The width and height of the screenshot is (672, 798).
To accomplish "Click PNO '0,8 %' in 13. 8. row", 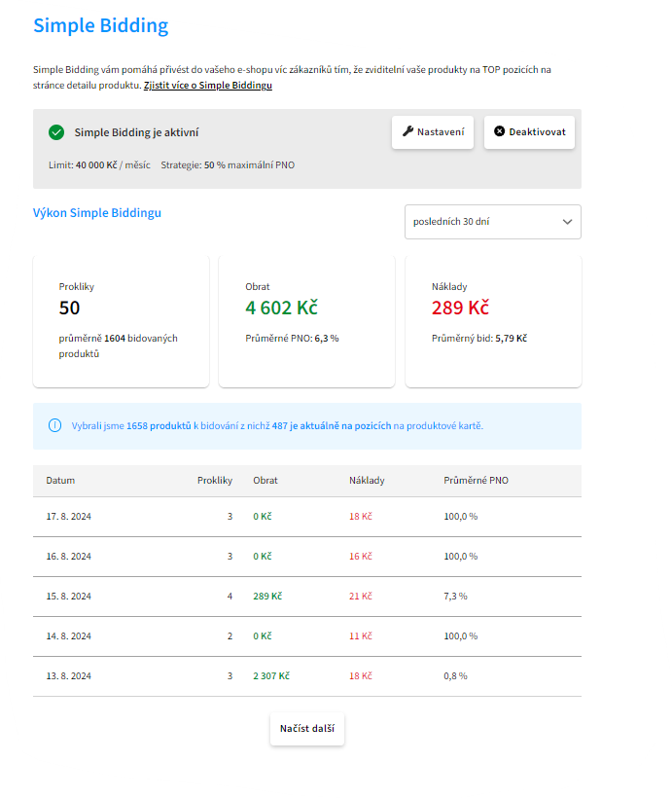I will pos(455,676).
